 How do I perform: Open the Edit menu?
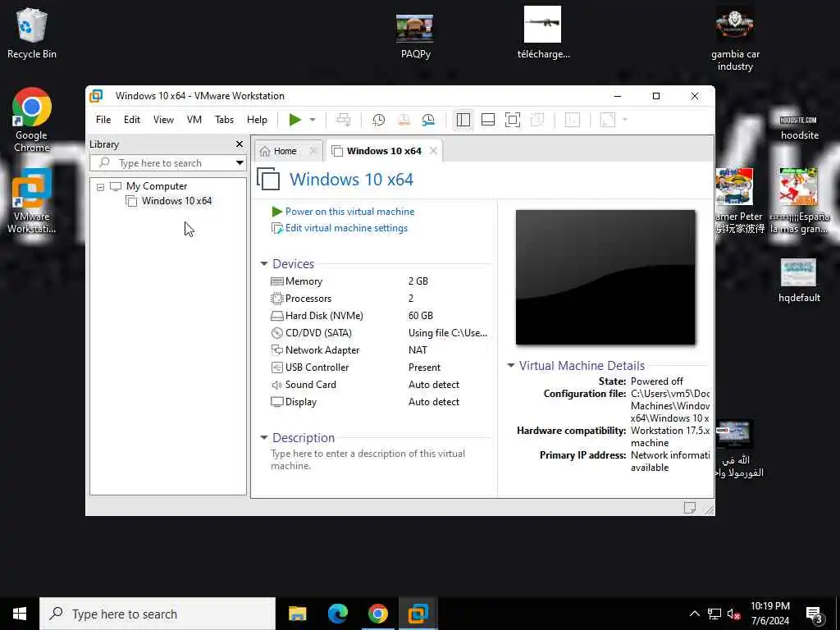point(132,120)
